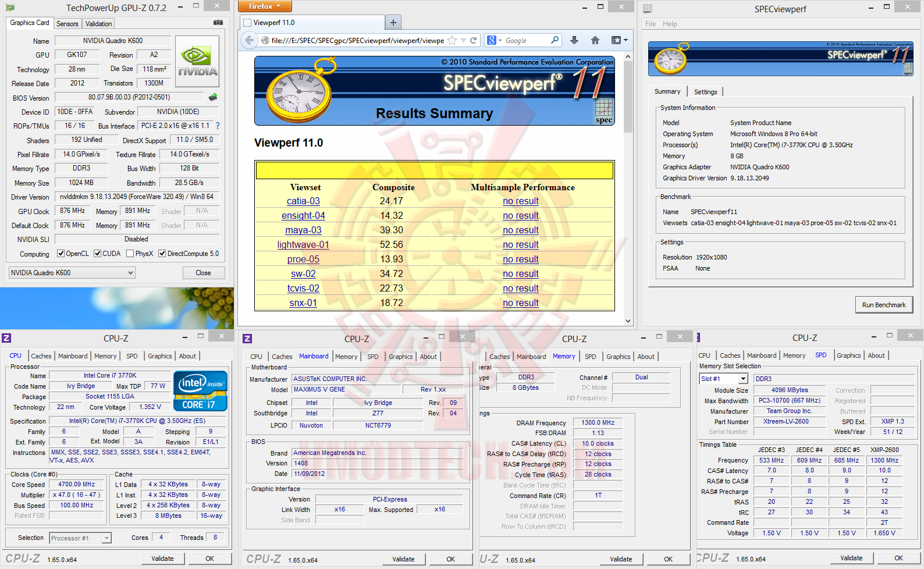Open a new Firefox tab with plus
The width and height of the screenshot is (924, 569).
(393, 22)
